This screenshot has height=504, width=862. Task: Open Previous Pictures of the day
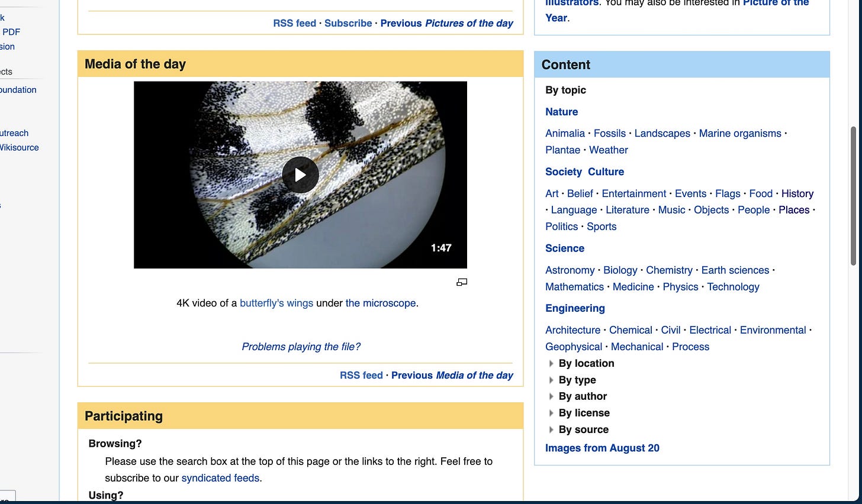(446, 23)
